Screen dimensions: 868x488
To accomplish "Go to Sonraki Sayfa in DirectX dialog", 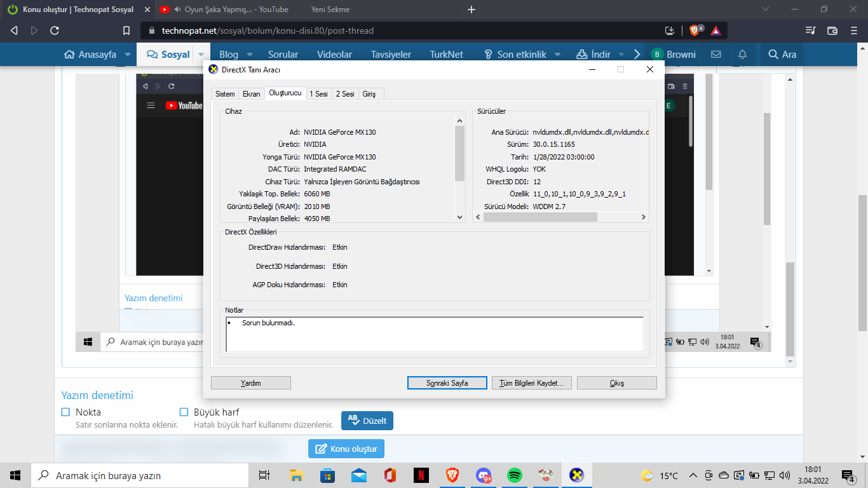I will (x=447, y=383).
